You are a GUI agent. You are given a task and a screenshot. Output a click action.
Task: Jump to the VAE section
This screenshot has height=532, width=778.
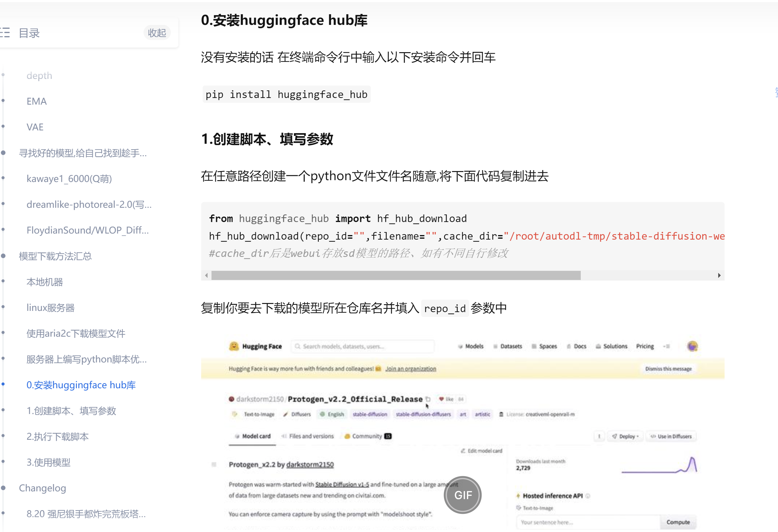pyautogui.click(x=35, y=127)
